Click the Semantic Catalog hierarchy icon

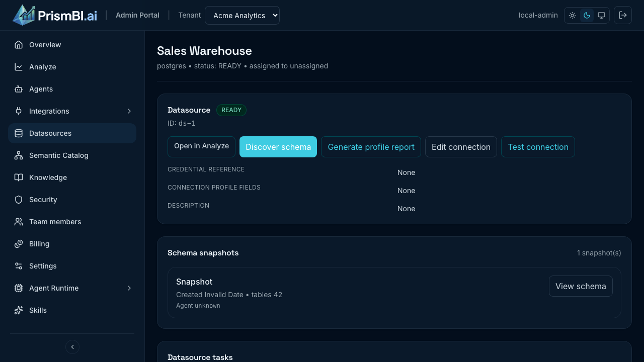click(x=19, y=155)
